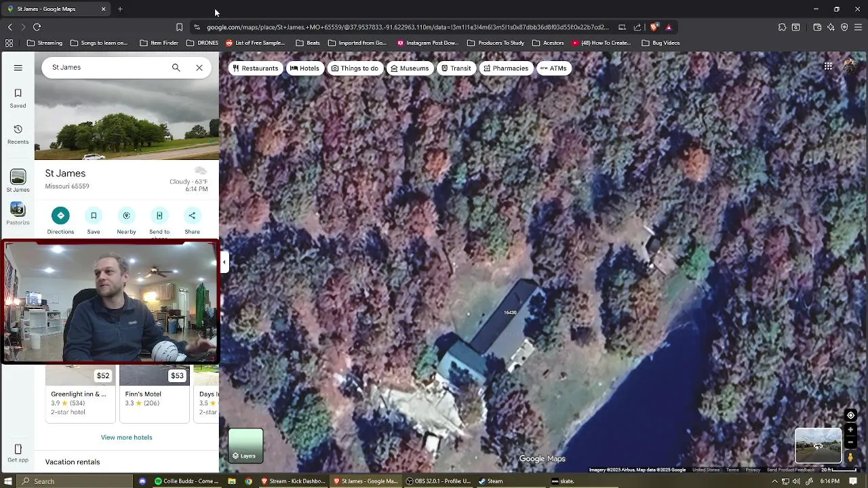This screenshot has width=868, height=488.
Task: Filter map by Restaurants chip
Action: [256, 68]
